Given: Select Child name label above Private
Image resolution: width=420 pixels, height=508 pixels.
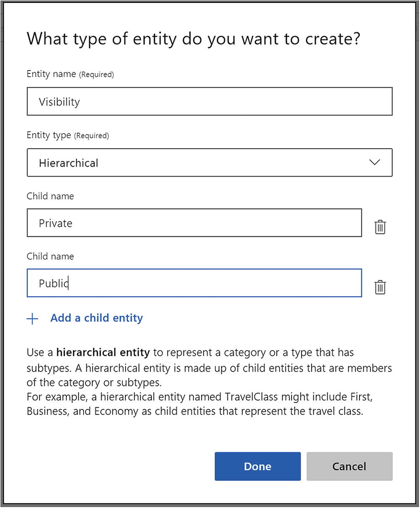Looking at the screenshot, I should [x=50, y=196].
